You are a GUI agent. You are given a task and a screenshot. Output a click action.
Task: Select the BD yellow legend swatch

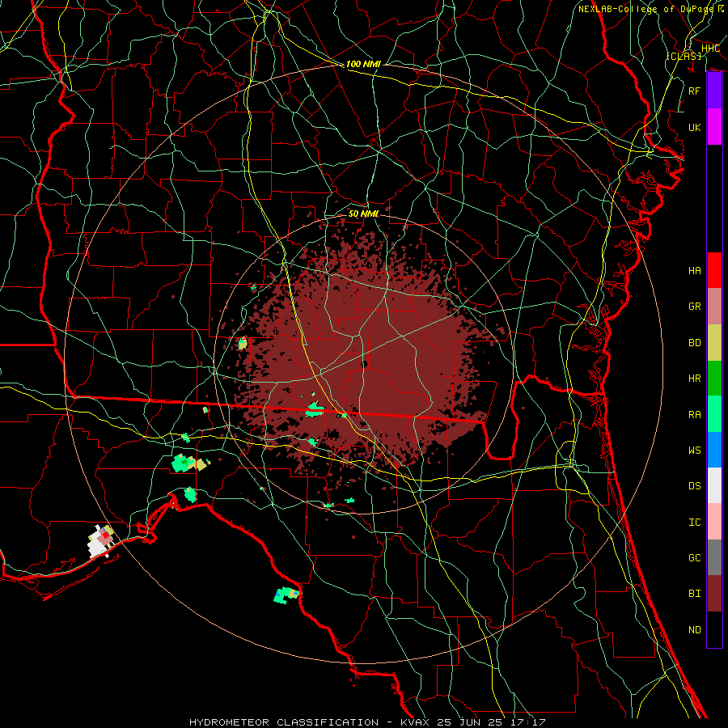pos(714,343)
